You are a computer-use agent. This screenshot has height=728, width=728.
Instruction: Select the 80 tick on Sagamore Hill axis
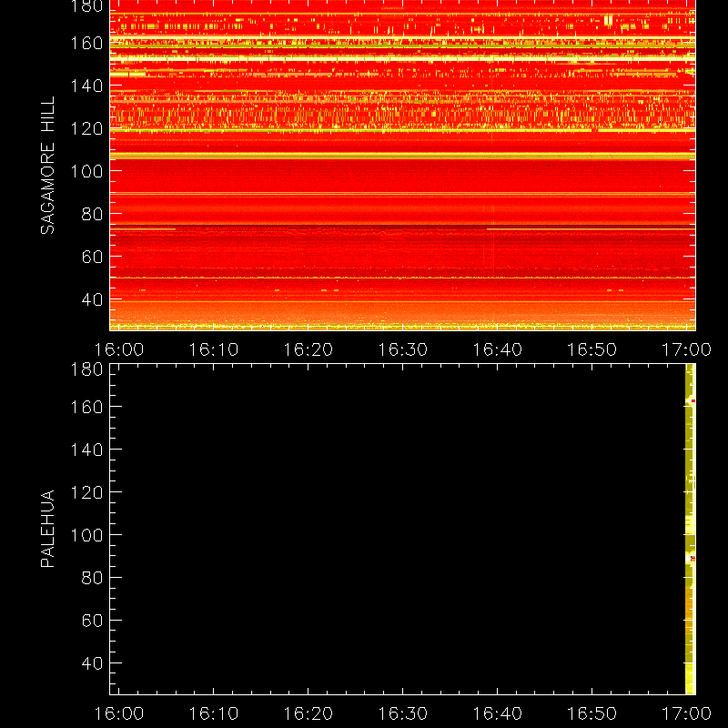[92, 214]
